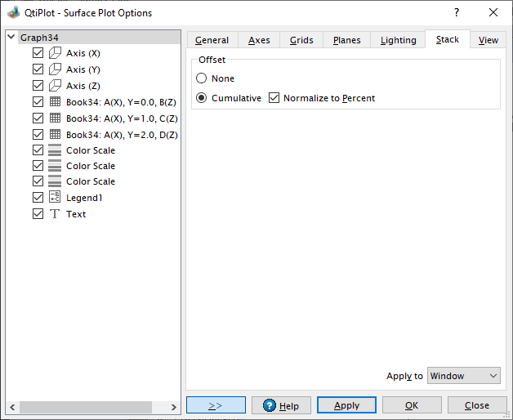Click the first Color Scale icon

point(55,150)
